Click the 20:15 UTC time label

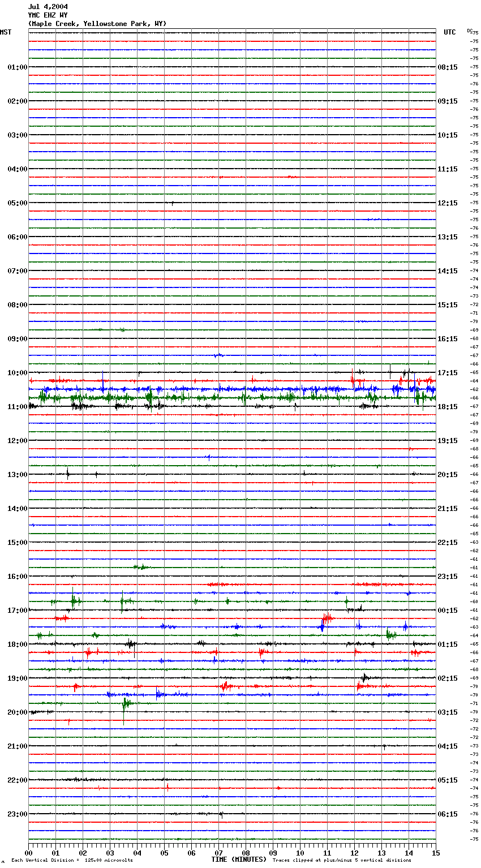[x=448, y=475]
